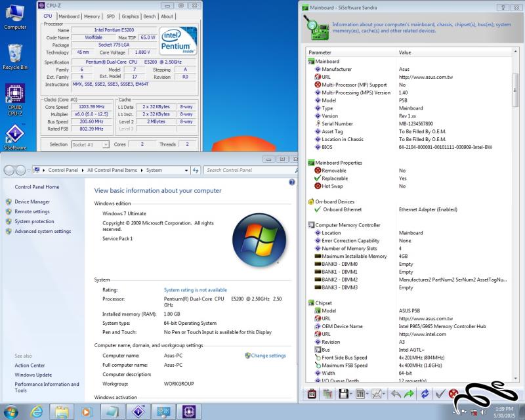Open Device Manager link
Screen dimensions: 525x420
tap(32, 201)
